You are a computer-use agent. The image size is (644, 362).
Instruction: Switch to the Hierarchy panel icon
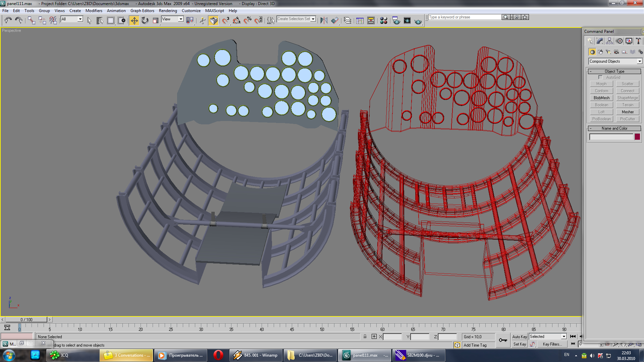(x=609, y=41)
